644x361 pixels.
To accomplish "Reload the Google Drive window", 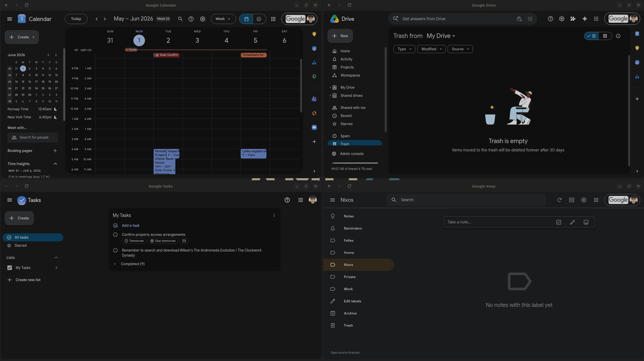I will (x=349, y=5).
